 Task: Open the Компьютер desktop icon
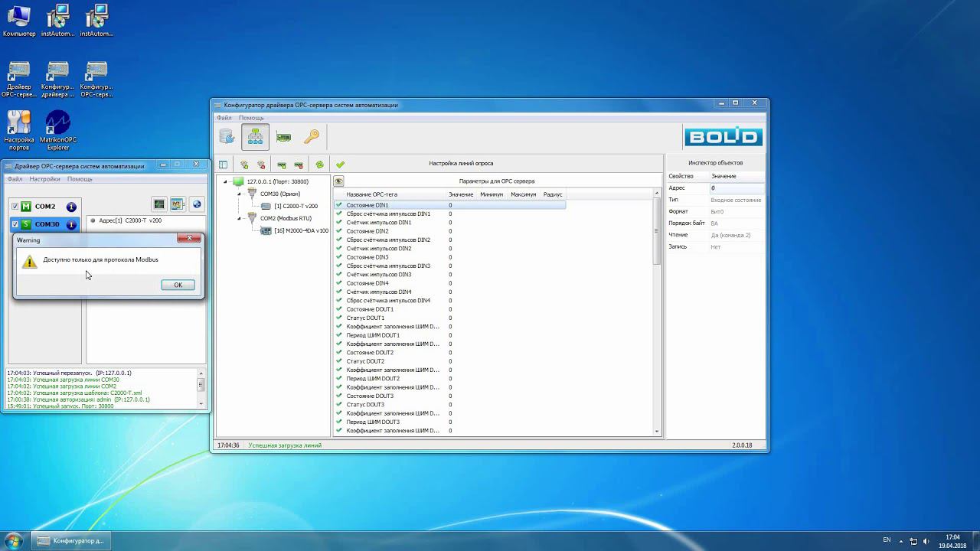19,21
